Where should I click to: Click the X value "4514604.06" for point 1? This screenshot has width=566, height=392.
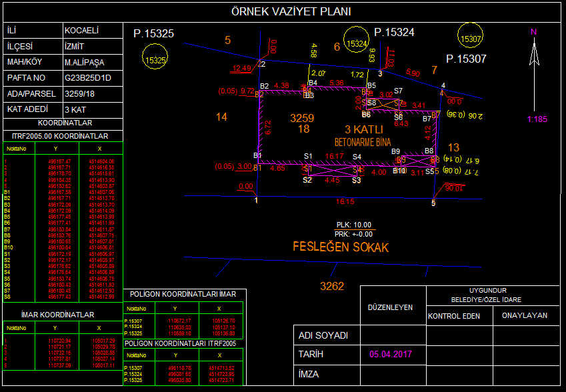[102, 162]
